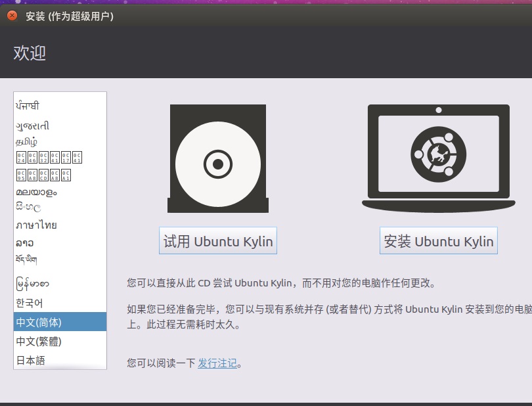Image resolution: width=532 pixels, height=406 pixels.
Task: Select 日本語 (Japanese) from the list
Action: 31,360
